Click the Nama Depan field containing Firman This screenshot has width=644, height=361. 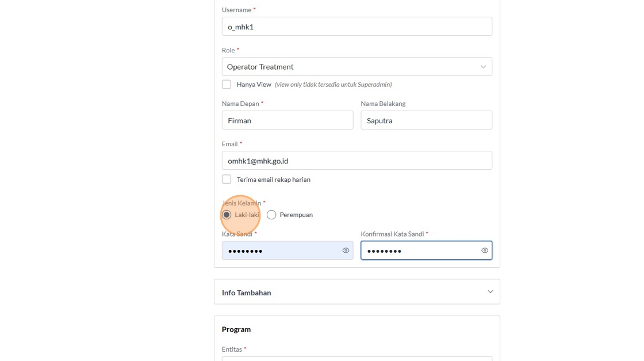(287, 120)
